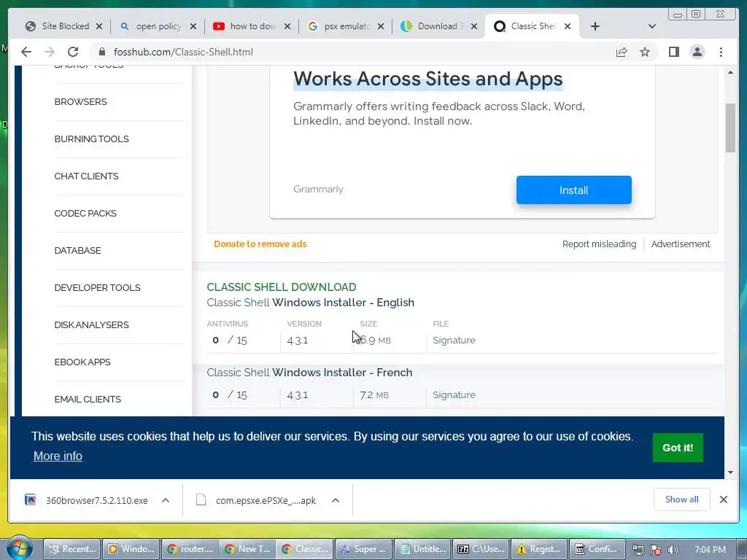Open the Windows Start menu
The image size is (747, 560).
click(19, 548)
